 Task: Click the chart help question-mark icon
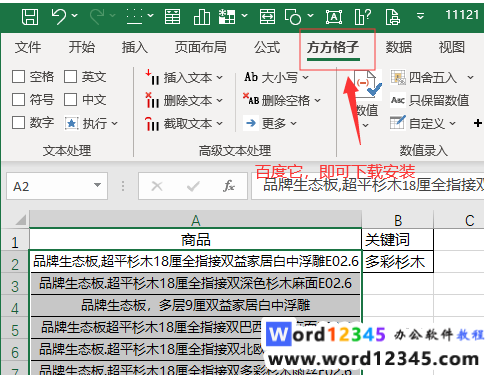click(x=363, y=16)
